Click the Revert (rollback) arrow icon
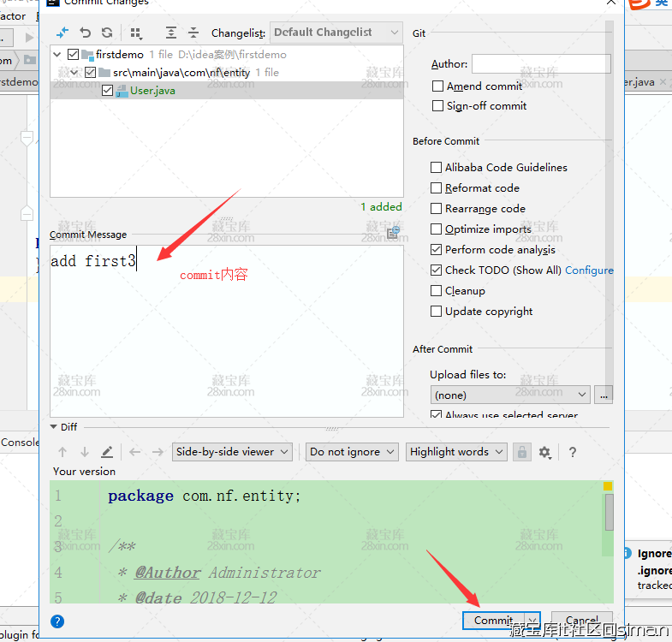Viewport: 672px width, 642px height. click(x=85, y=33)
